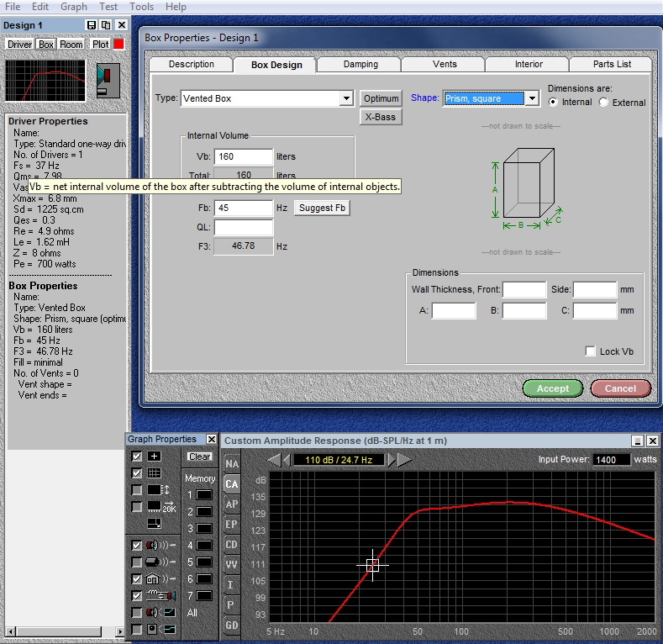Switch to the Damping tab
Screen dimensions: 663x644
click(x=360, y=64)
